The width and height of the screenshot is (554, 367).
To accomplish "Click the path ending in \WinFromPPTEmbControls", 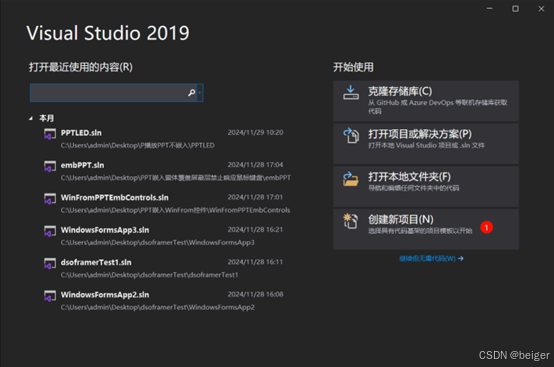I will point(175,210).
